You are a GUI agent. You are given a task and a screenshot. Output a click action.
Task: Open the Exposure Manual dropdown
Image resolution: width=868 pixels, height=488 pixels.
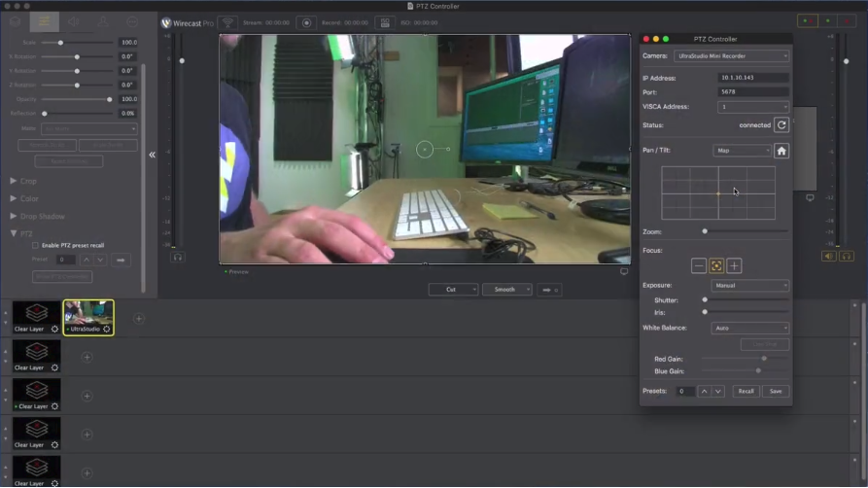750,286
